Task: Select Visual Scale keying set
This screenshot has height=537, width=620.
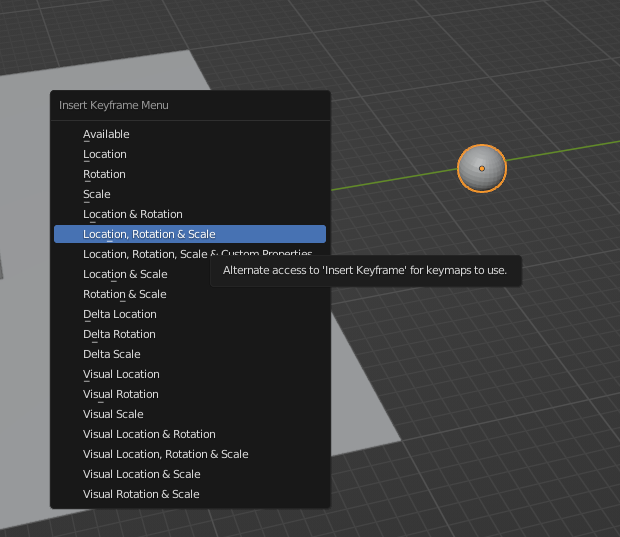Action: pyautogui.click(x=190, y=414)
